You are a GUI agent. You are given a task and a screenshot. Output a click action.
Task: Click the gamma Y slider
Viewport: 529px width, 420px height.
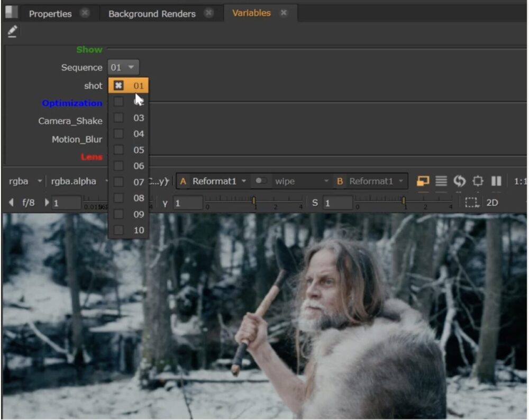254,202
